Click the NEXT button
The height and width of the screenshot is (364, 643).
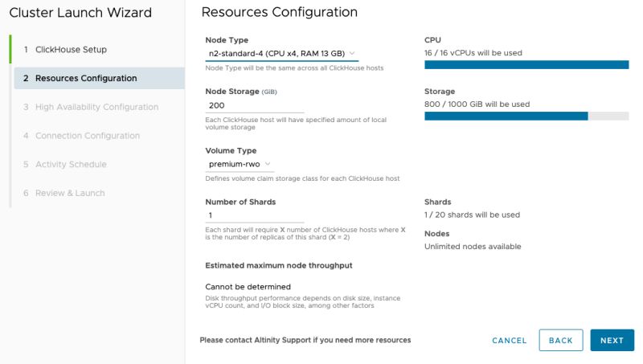612,340
